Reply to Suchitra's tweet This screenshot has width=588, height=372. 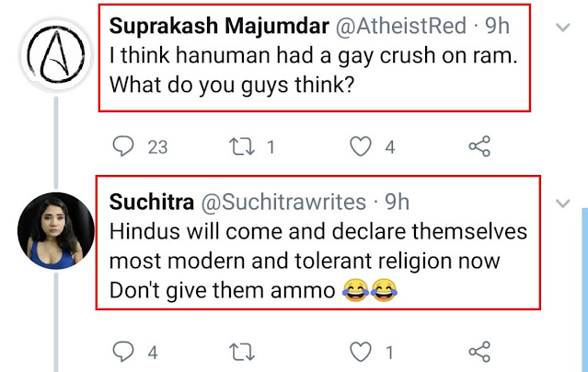[122, 351]
